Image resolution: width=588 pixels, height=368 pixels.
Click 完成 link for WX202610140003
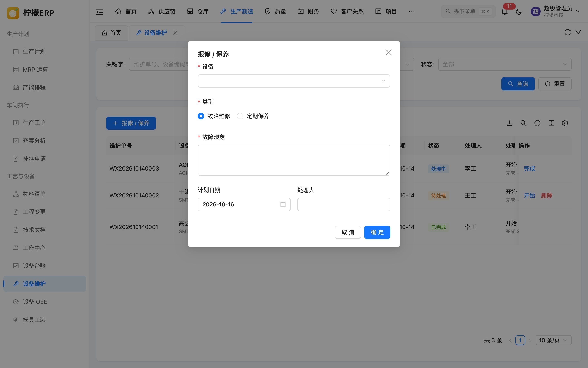coord(529,169)
